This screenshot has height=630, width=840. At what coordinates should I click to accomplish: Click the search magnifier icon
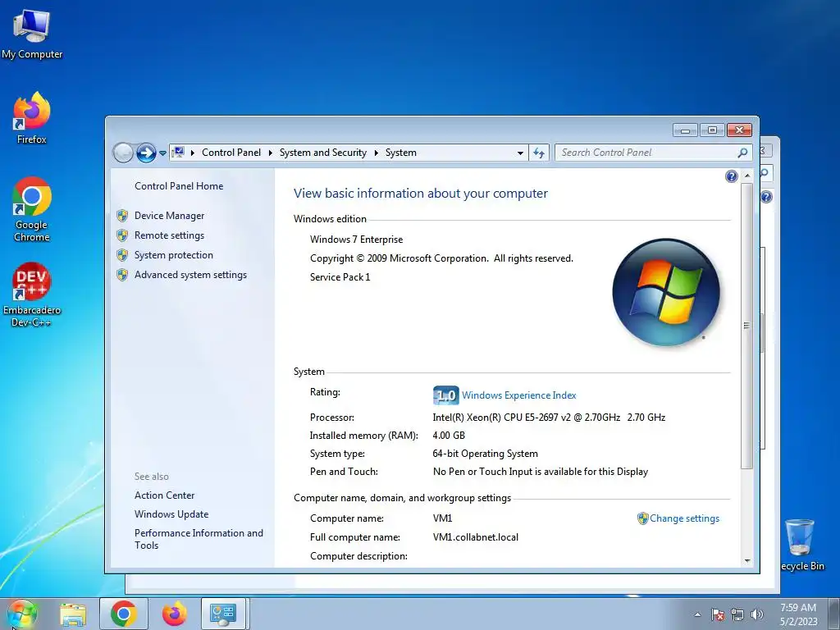coord(742,153)
